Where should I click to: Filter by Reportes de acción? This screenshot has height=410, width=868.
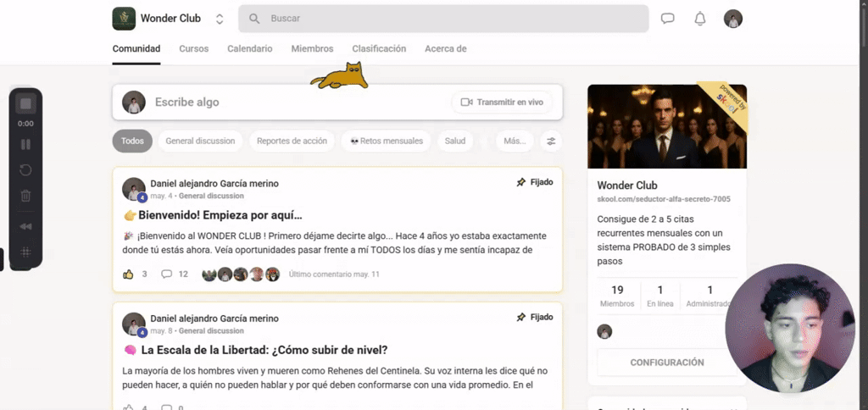(x=292, y=141)
